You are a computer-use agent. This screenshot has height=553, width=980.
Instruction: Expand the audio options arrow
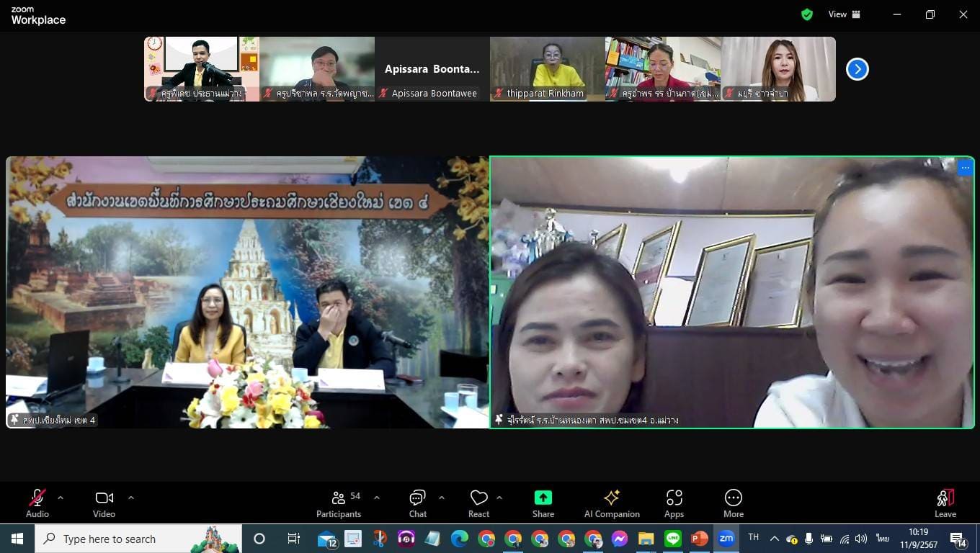coord(61,498)
